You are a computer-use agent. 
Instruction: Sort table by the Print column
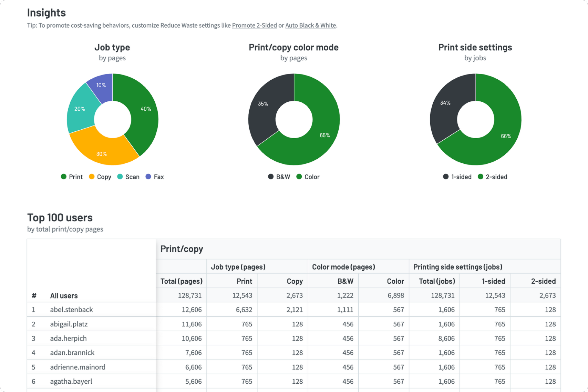click(x=244, y=281)
